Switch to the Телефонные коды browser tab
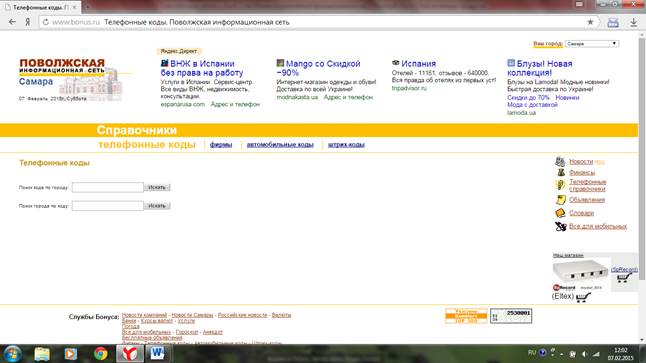646x363 pixels. click(40, 7)
